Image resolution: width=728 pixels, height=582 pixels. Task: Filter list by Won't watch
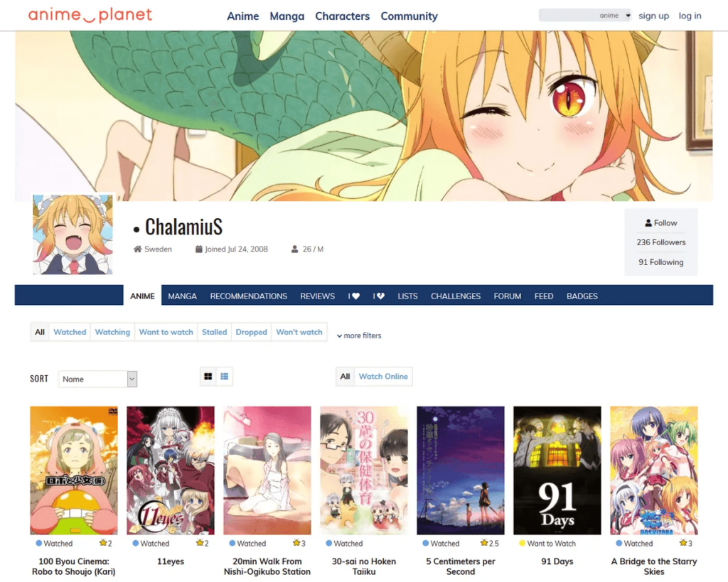tap(299, 332)
